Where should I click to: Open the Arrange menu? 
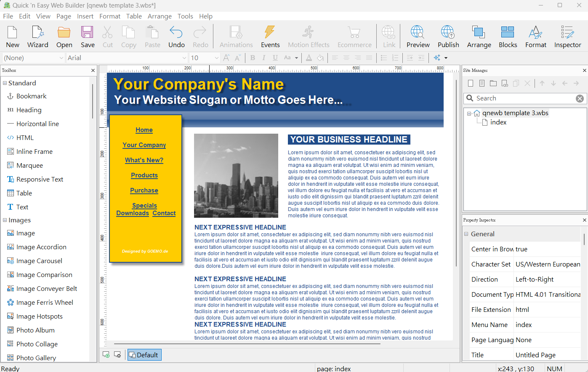160,16
